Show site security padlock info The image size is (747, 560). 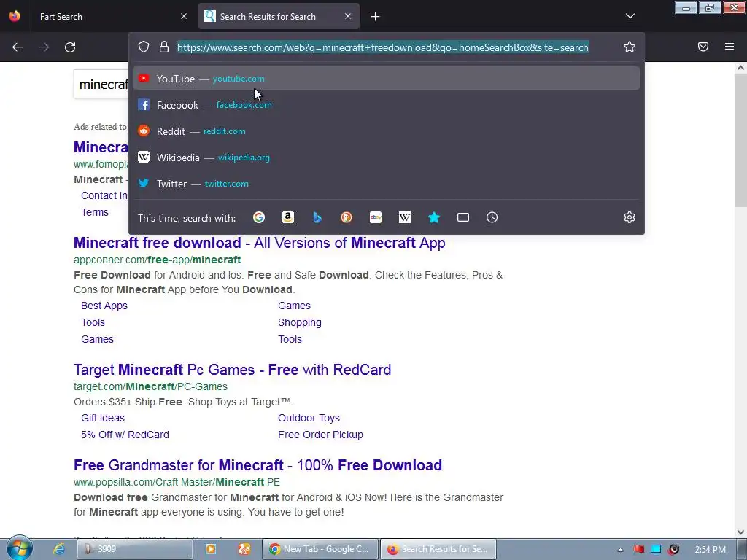[164, 47]
